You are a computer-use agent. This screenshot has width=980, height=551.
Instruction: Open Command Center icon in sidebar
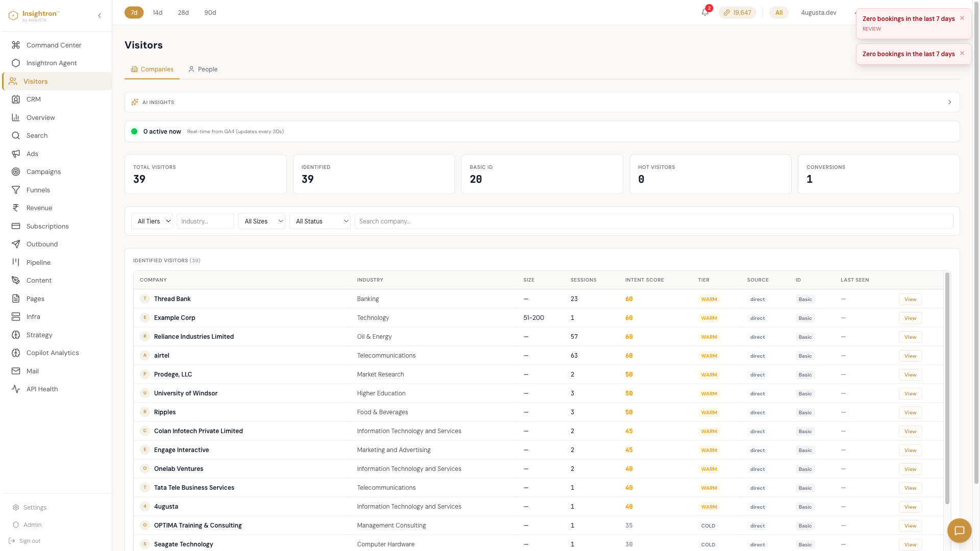(16, 45)
